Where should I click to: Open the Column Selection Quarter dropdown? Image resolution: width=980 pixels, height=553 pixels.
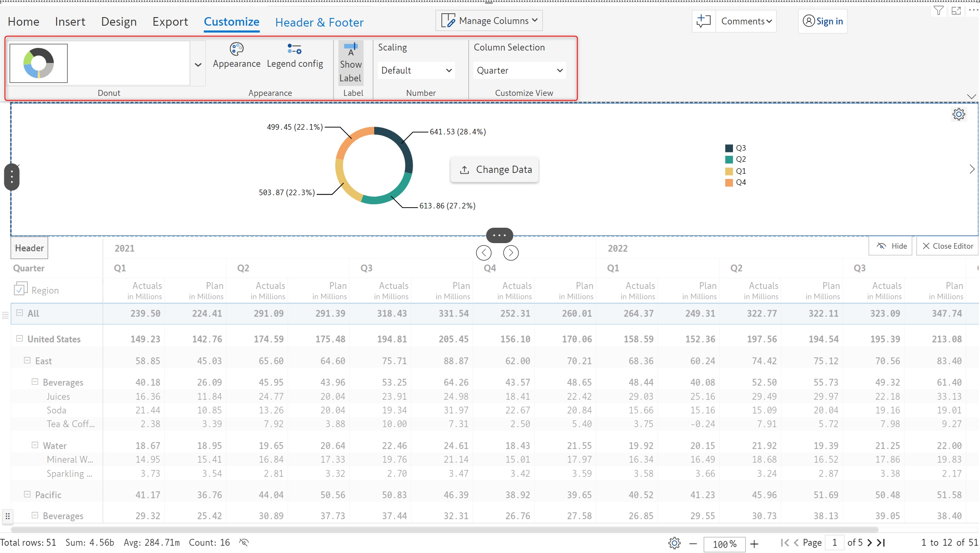tap(519, 71)
